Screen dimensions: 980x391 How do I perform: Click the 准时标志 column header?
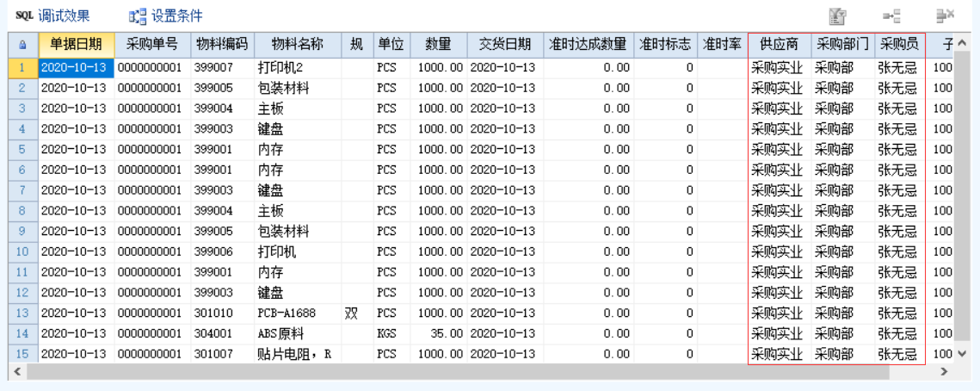(666, 45)
